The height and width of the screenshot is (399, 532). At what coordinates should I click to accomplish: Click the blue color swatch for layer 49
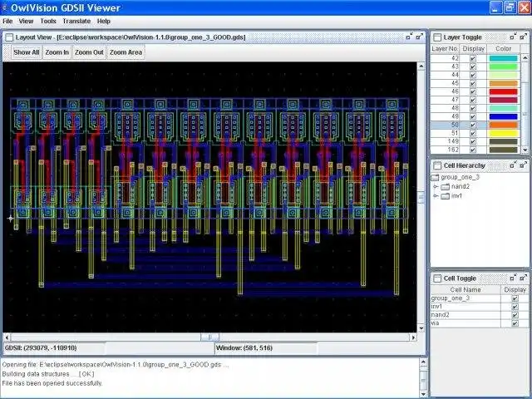pyautogui.click(x=503, y=116)
